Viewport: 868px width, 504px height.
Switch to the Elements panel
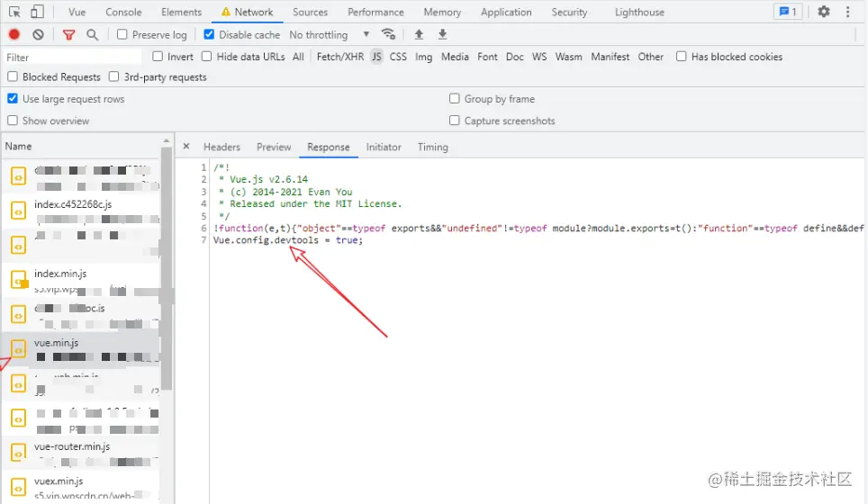(182, 13)
